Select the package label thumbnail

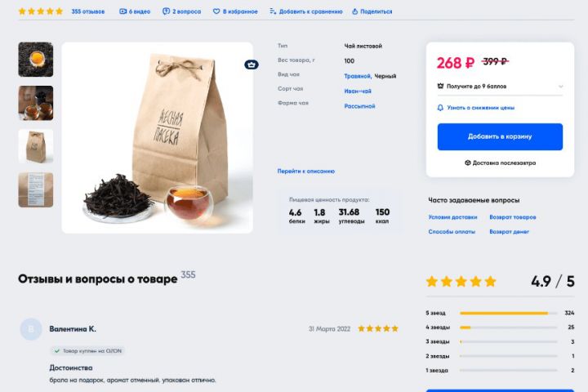coord(36,189)
